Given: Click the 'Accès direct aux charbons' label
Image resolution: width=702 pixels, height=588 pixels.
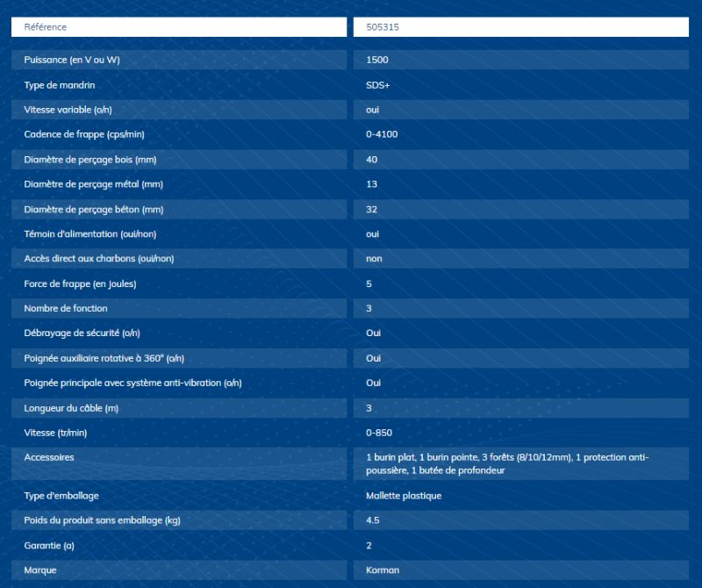Looking at the screenshot, I should [99, 259].
